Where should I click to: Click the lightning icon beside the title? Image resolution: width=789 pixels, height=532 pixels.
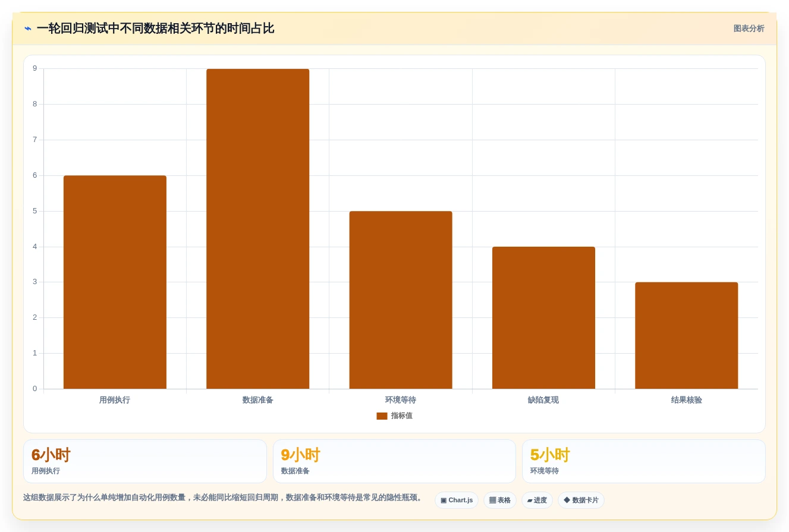(28, 29)
